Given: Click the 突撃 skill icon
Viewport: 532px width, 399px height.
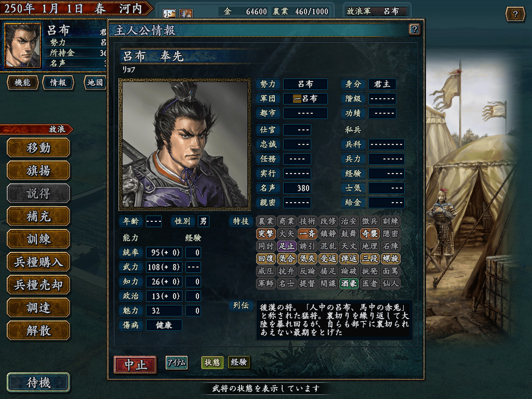Looking at the screenshot, I should (x=265, y=233).
